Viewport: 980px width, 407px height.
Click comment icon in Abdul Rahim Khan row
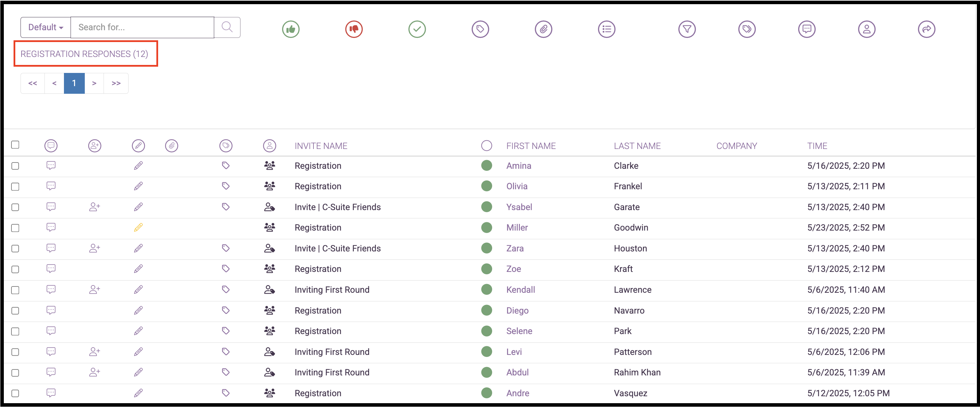(51, 372)
